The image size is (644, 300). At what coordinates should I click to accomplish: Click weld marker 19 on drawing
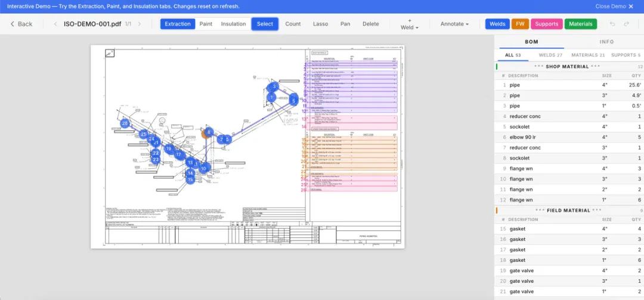(168, 149)
